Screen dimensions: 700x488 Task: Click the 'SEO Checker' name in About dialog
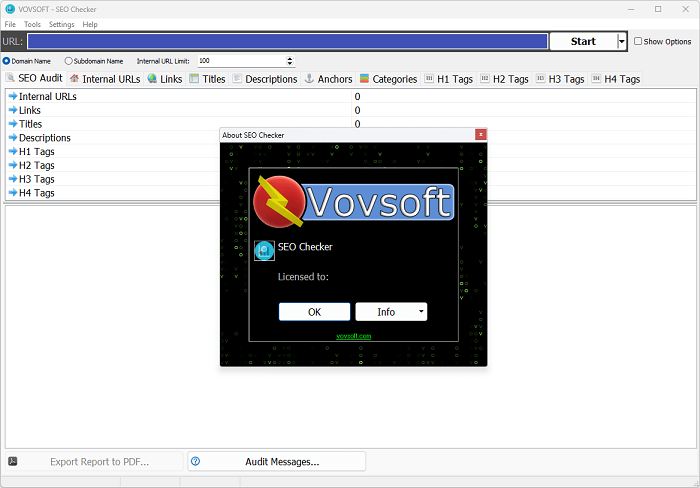click(305, 247)
